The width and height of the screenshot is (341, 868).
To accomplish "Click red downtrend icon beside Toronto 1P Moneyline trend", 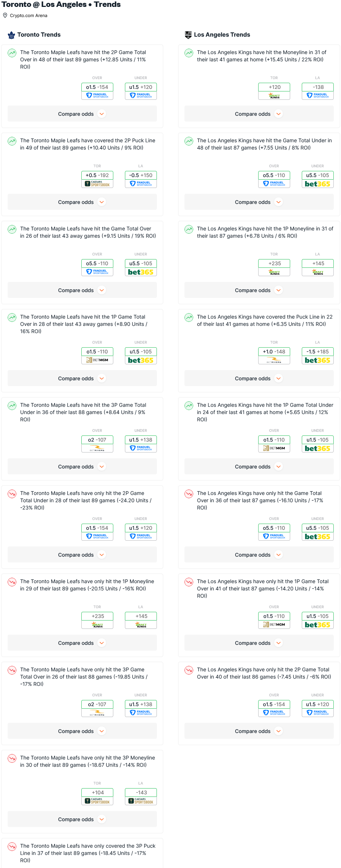I will coord(12,582).
